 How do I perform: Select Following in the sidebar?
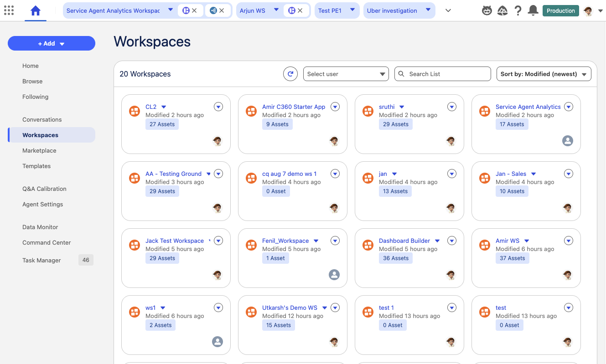point(35,97)
